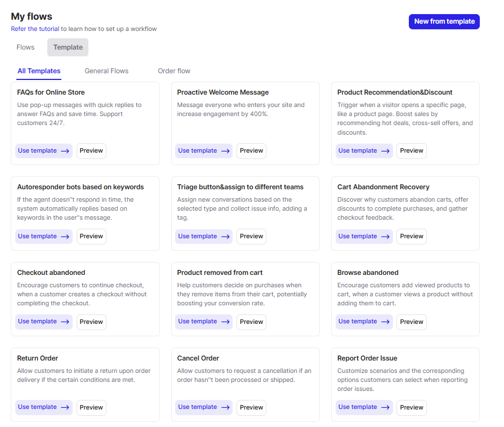
Task: Click arrow icon in Browse abandoned card
Action: (385, 322)
